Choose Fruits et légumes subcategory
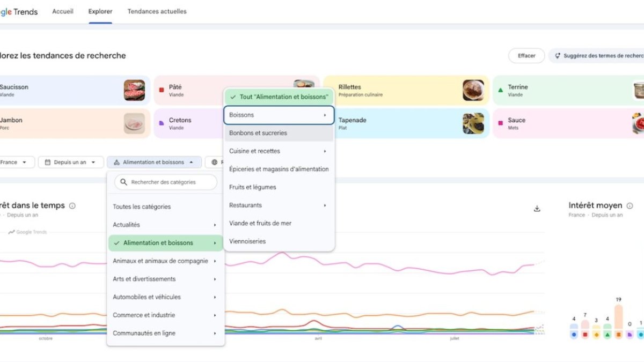644x362 pixels. coord(279,187)
